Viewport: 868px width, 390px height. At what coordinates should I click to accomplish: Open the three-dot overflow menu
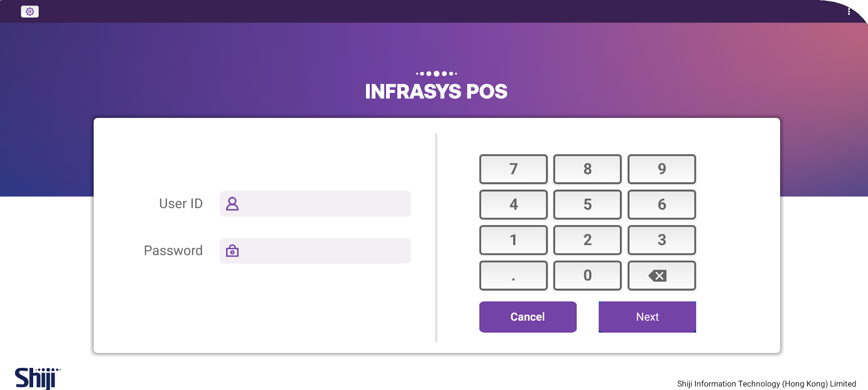pos(849,12)
